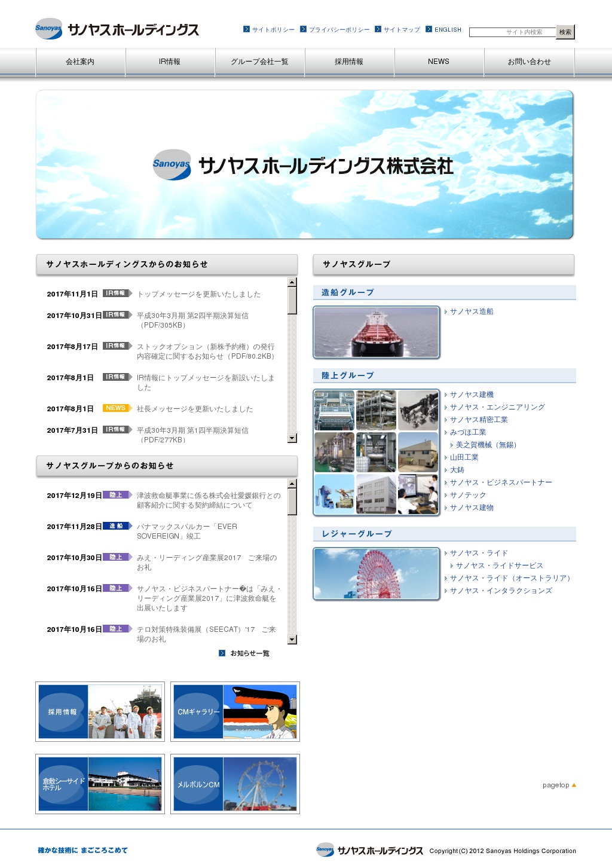Click the footer Sanoyas Holdings logo
Viewport: 612px width, 868px height.
[x=369, y=850]
